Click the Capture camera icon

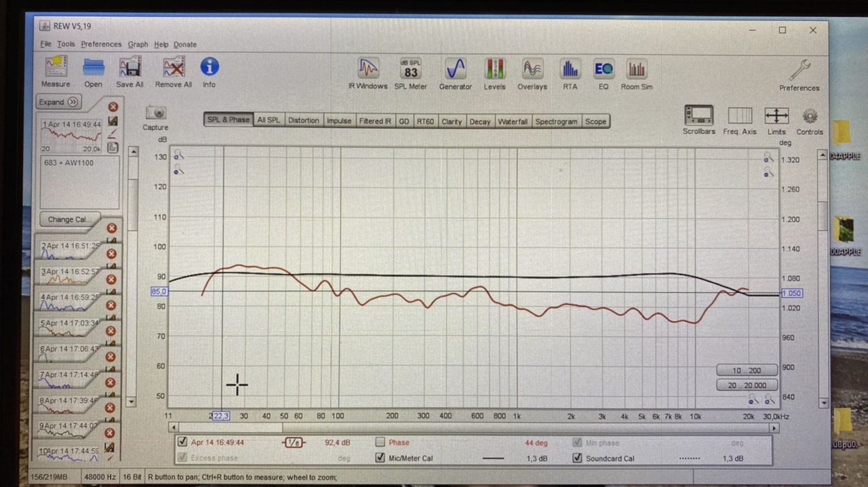pos(155,113)
